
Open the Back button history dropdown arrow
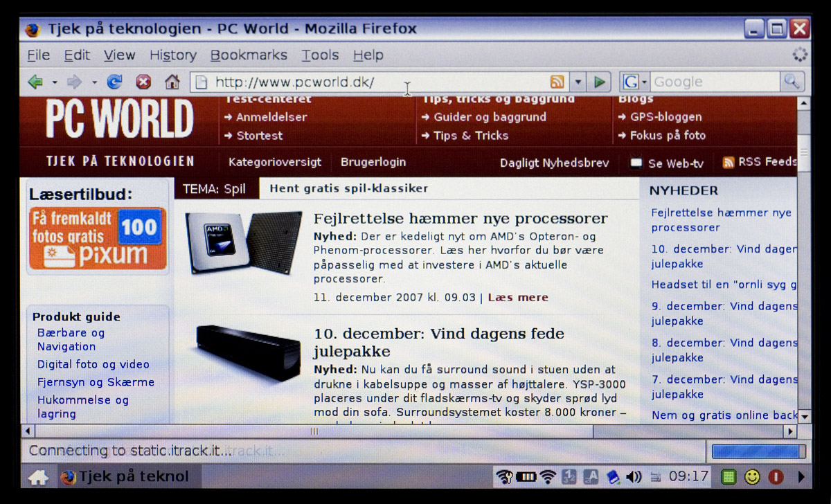55,83
